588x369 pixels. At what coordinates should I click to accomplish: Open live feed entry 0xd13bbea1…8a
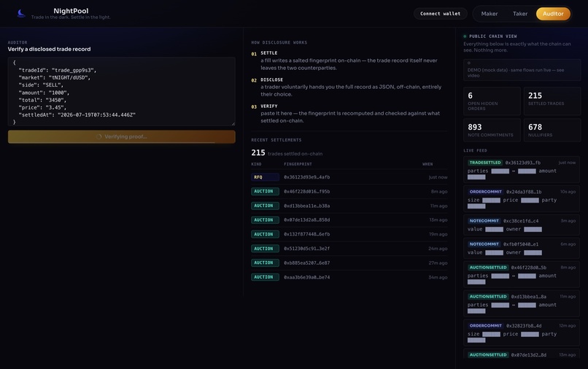tap(522, 303)
